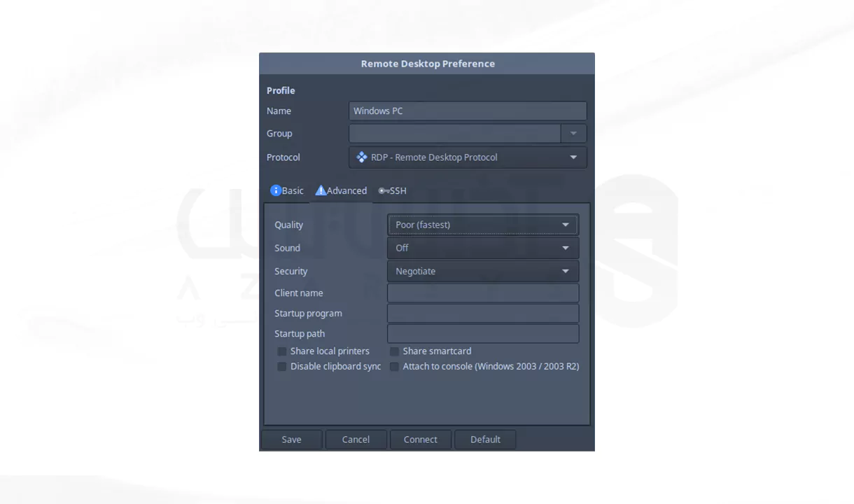
Task: Click the Quality label
Action: pyautogui.click(x=289, y=225)
